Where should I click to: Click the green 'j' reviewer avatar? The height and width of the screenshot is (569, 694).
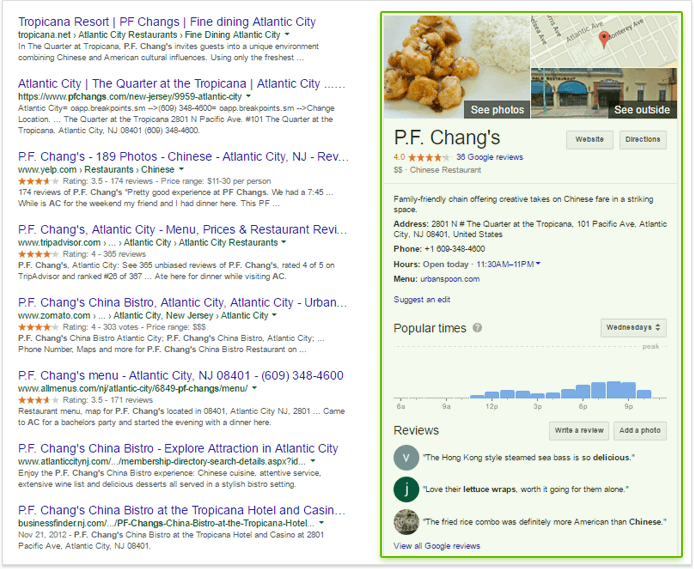point(406,489)
